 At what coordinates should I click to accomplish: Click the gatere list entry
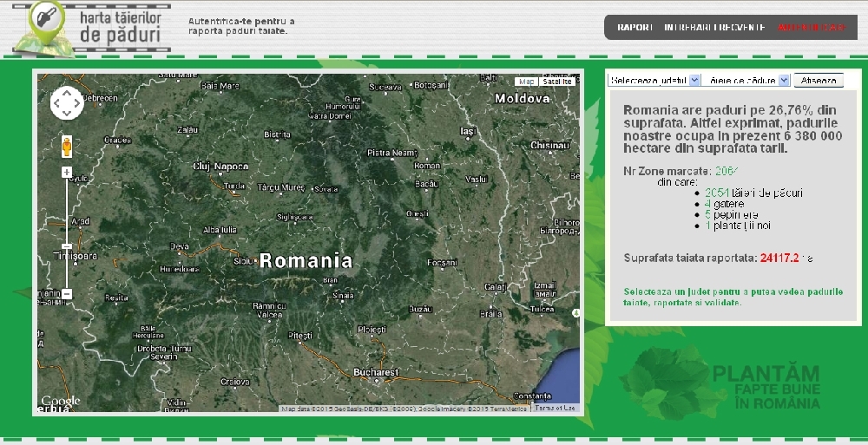[724, 204]
